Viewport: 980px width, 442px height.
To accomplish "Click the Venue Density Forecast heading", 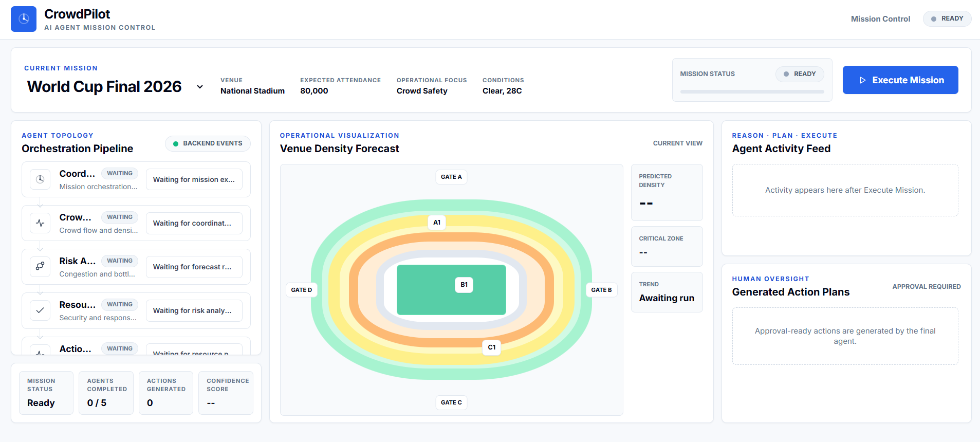I will click(339, 149).
